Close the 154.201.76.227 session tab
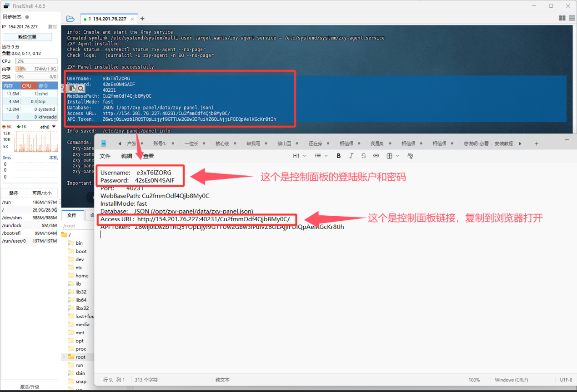The height and width of the screenshot is (392, 577). (133, 19)
